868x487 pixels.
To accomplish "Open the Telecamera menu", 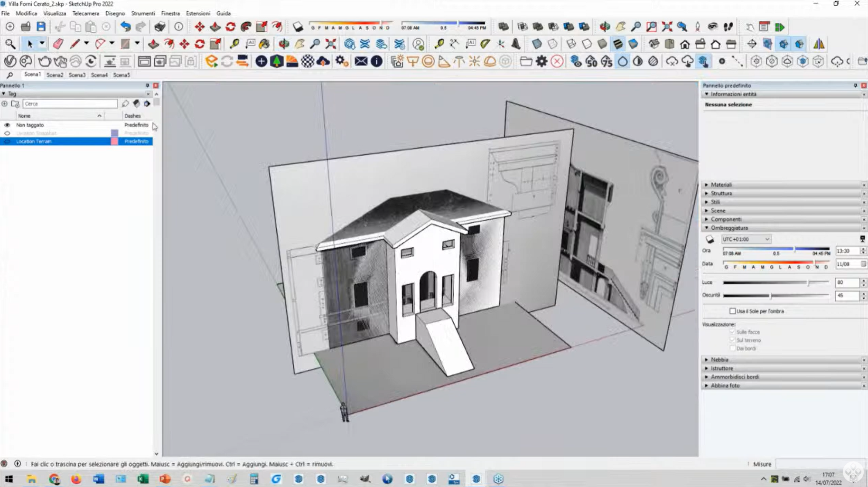I will [x=85, y=13].
